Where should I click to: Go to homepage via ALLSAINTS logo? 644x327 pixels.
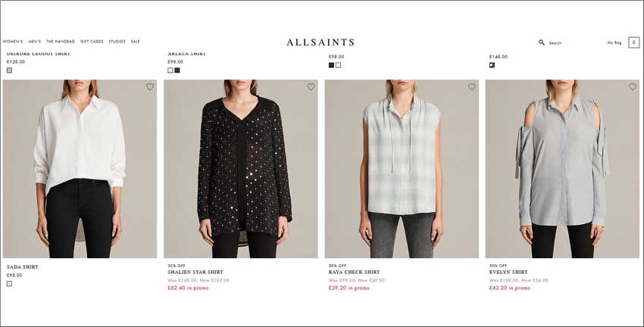click(320, 42)
